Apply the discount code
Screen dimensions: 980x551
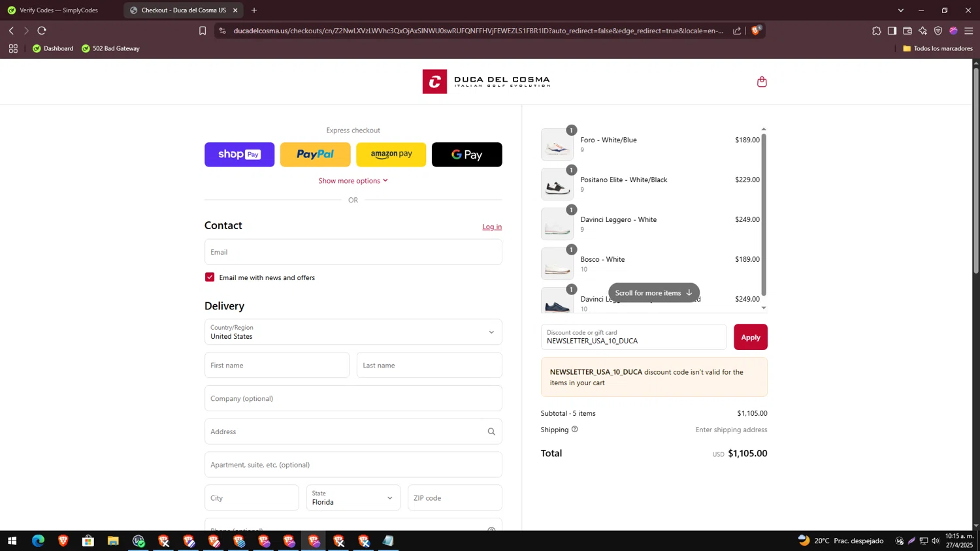751,337
